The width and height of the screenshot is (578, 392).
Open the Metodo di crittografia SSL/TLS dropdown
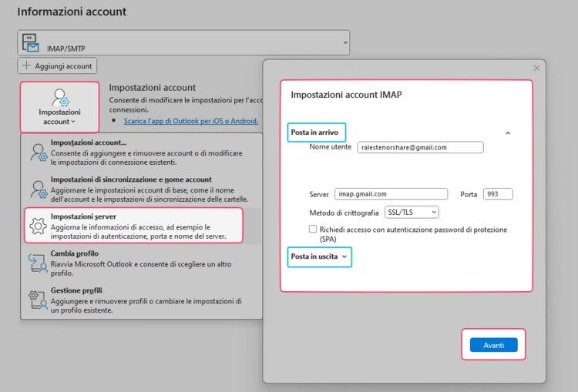click(412, 213)
